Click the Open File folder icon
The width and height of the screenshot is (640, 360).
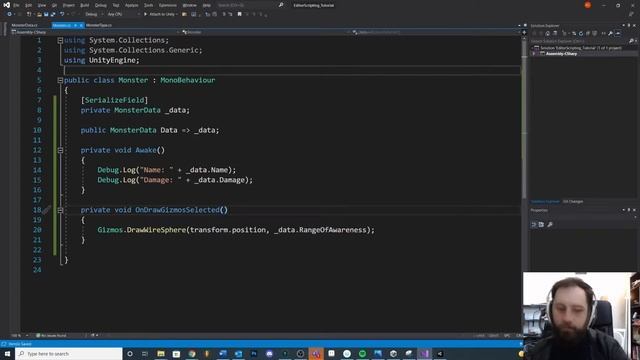(x=39, y=14)
